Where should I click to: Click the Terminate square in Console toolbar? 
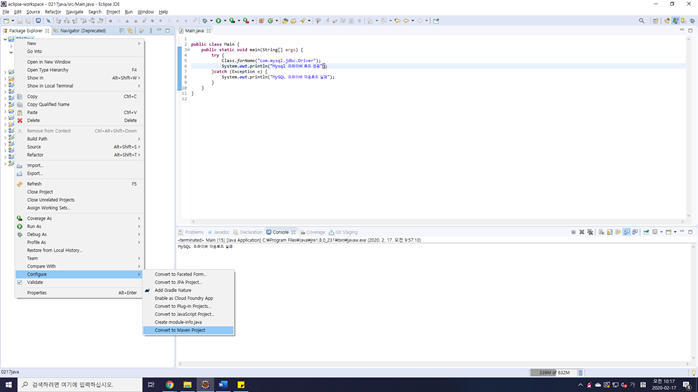click(x=573, y=232)
